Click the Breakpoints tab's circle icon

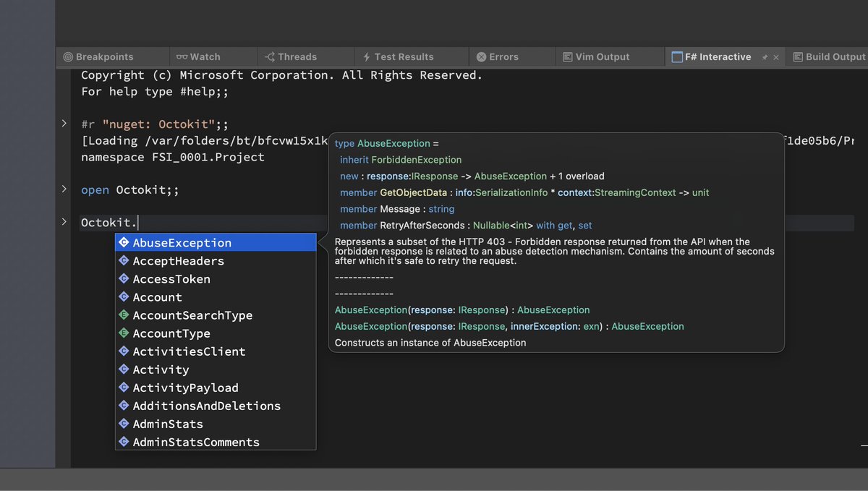68,56
